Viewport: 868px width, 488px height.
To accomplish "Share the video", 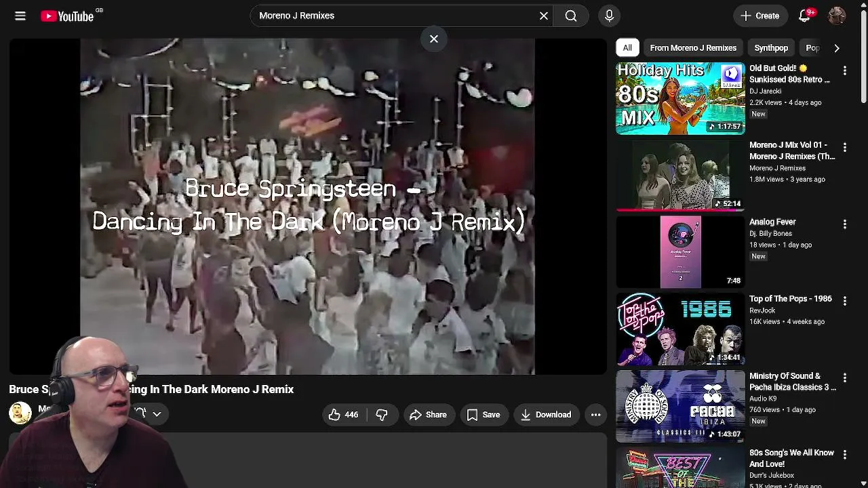I will click(428, 415).
